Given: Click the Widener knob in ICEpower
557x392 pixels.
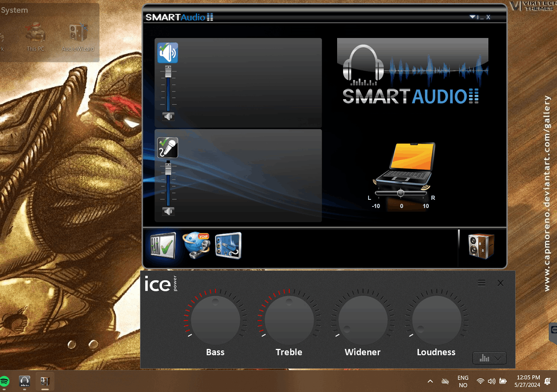Looking at the screenshot, I should [363, 320].
